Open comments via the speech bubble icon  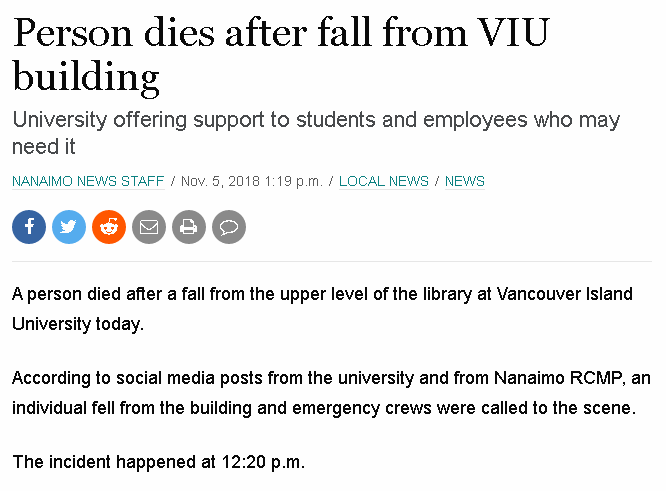229,227
